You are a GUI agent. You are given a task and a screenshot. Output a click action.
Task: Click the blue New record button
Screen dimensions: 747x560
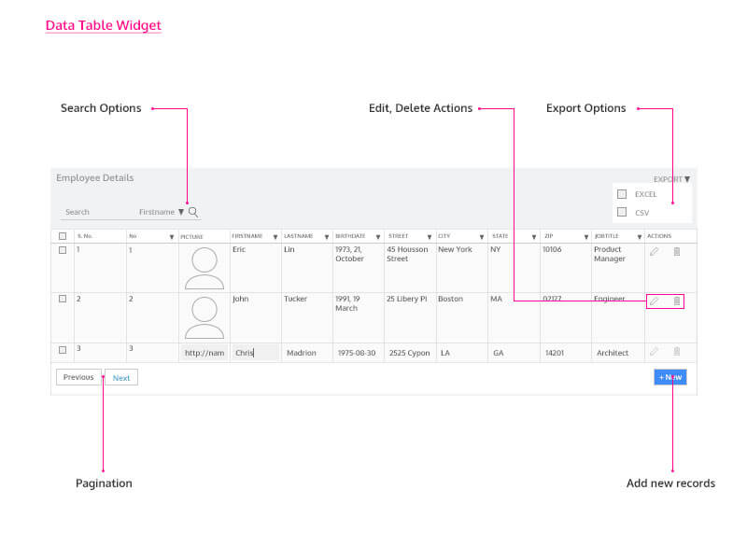[670, 377]
